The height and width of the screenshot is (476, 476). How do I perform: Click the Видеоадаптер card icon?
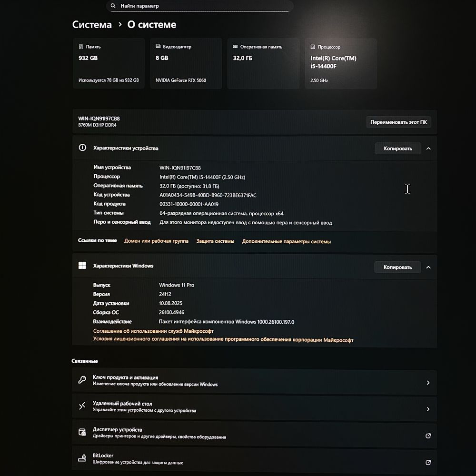[x=158, y=47]
